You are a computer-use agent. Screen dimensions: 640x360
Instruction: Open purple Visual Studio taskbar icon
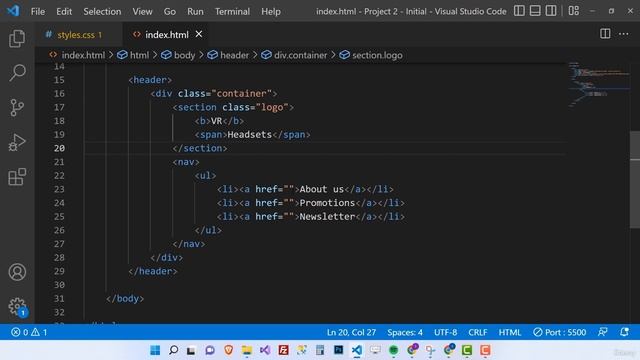pyautogui.click(x=265, y=350)
